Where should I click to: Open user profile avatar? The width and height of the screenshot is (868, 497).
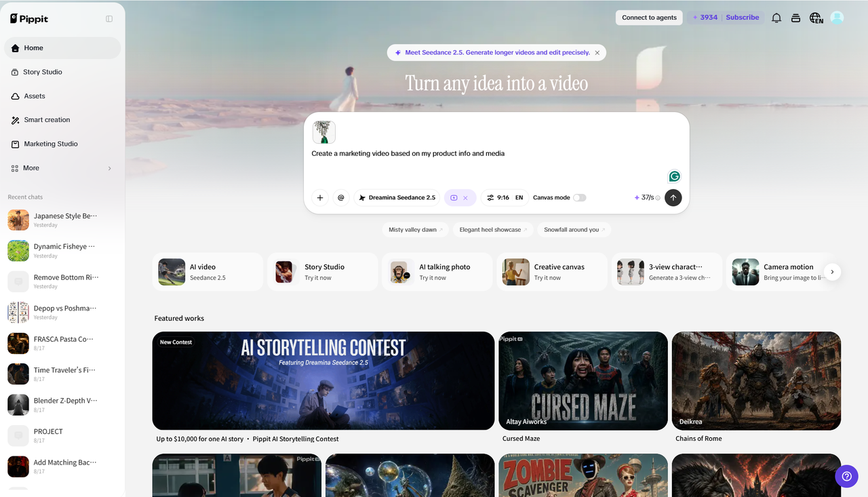[837, 18]
